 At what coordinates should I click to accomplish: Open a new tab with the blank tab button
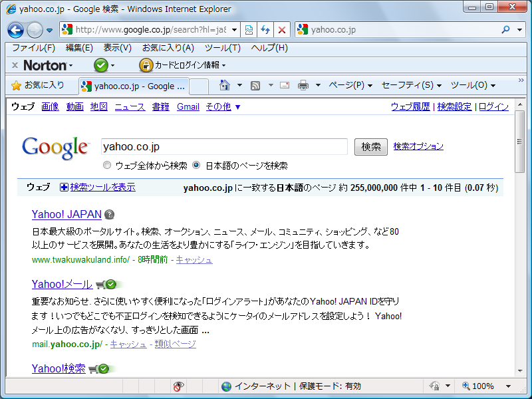point(199,86)
